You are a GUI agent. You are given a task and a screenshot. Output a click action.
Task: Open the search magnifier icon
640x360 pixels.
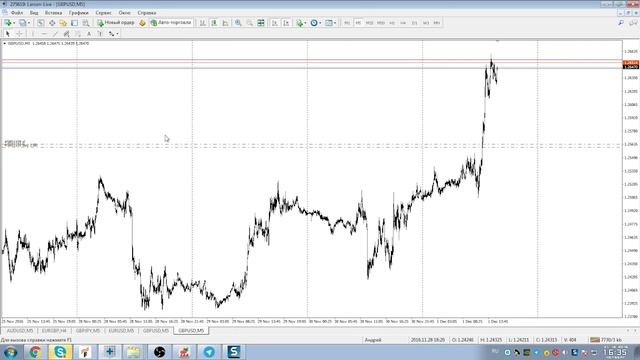coord(621,23)
